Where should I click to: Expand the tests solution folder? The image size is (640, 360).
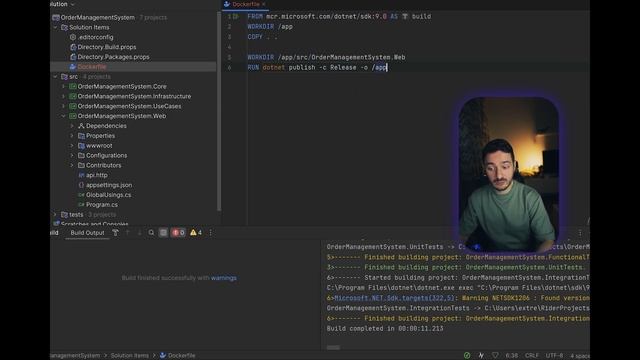click(x=56, y=214)
